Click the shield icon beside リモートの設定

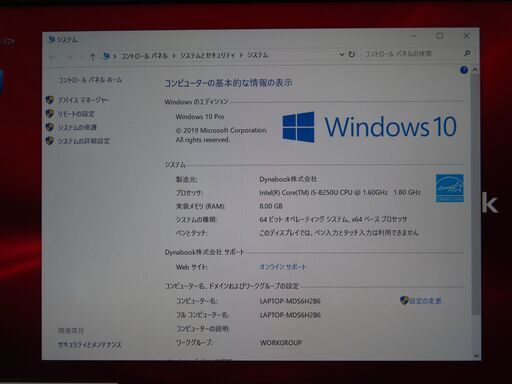tap(50, 113)
